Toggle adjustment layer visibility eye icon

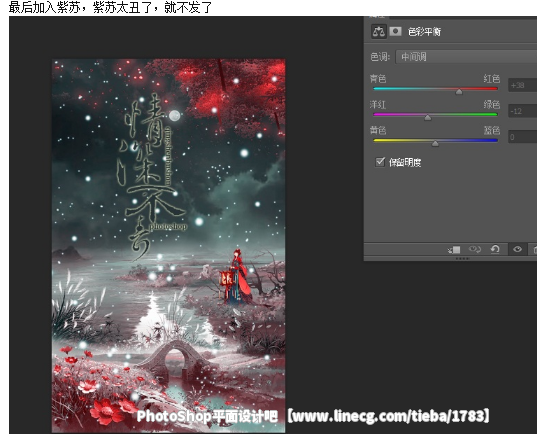click(x=517, y=249)
